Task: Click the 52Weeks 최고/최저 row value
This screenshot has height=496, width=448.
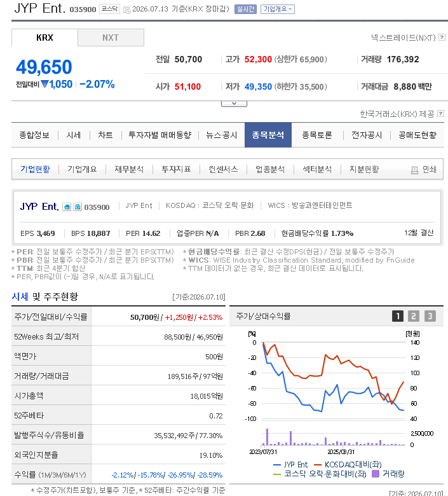Action: pyautogui.click(x=193, y=337)
